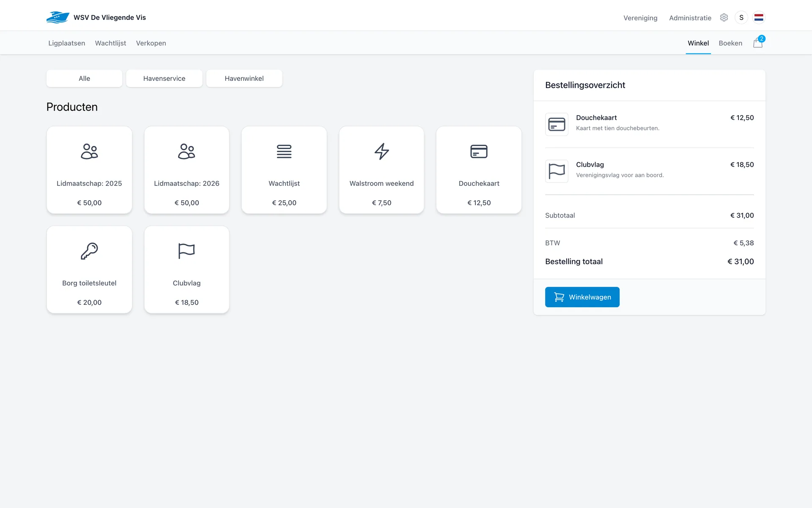Image resolution: width=812 pixels, height=508 pixels.
Task: Click the Producten heading
Action: click(72, 107)
